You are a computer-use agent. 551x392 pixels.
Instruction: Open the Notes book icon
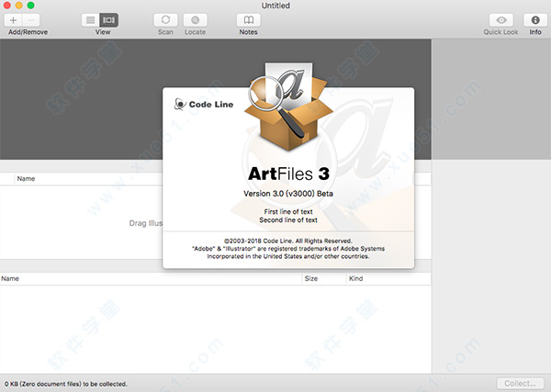coord(249,20)
